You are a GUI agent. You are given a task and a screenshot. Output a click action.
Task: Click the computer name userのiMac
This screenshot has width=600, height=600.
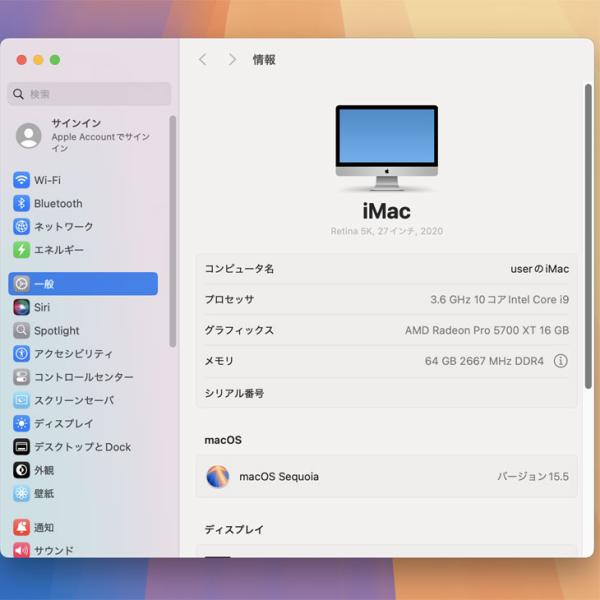538,269
